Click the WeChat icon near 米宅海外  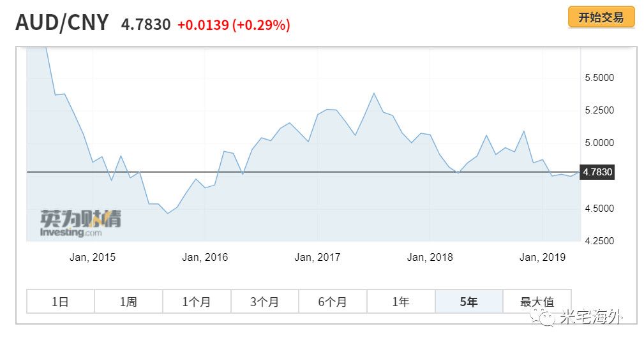pos(546,317)
